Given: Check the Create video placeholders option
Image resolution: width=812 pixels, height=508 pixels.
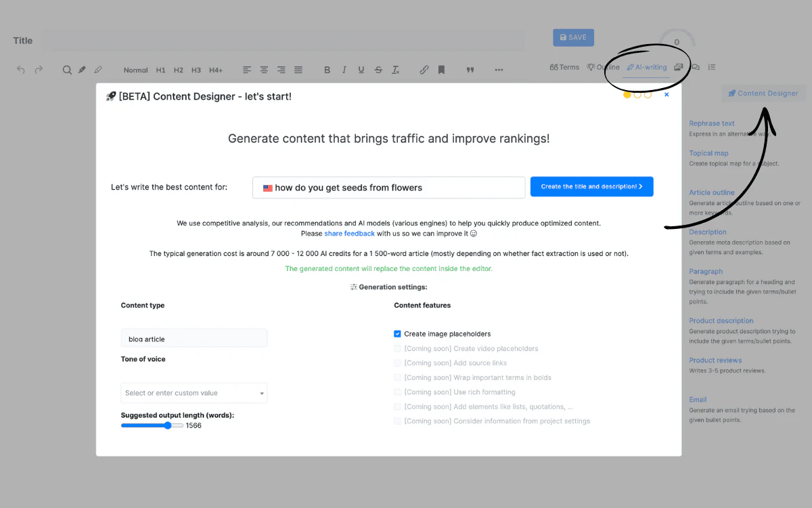Looking at the screenshot, I should point(397,349).
